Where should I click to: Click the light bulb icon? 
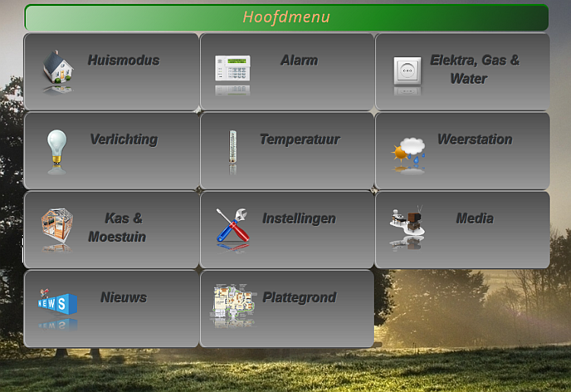pos(57,146)
